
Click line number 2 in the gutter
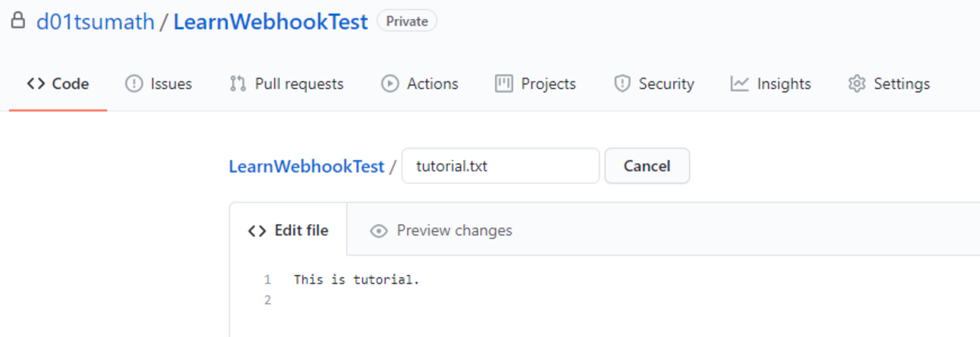[x=267, y=300]
